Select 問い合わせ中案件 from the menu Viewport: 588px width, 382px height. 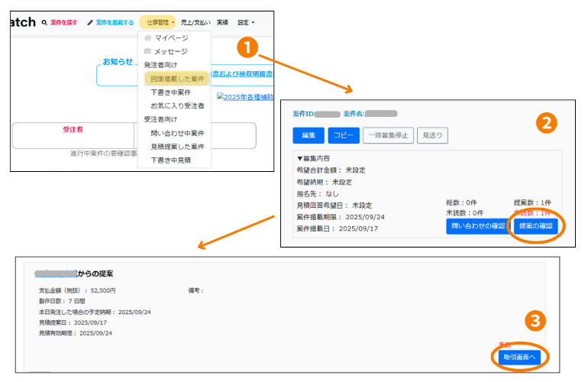point(177,133)
